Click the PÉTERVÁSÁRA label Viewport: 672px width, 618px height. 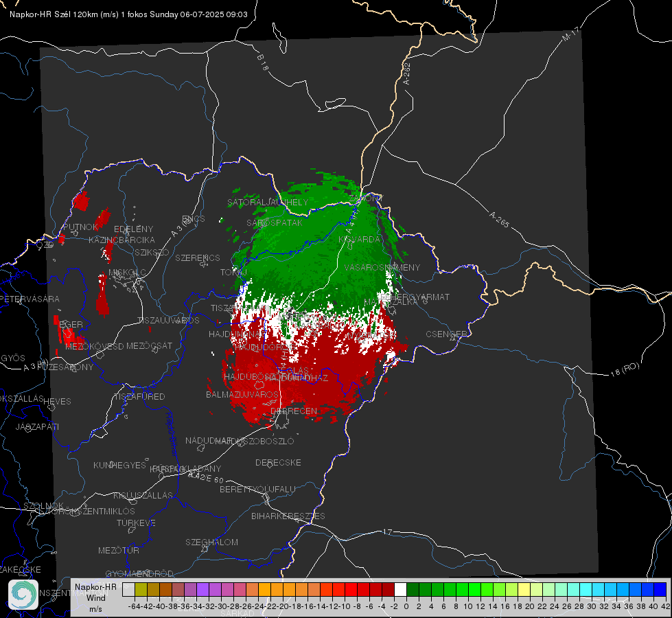30,299
